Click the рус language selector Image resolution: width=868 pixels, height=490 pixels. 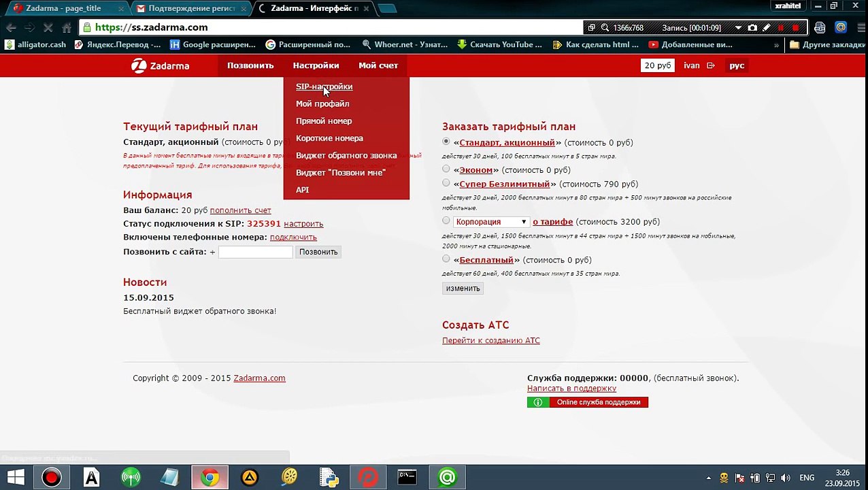[x=737, y=66]
